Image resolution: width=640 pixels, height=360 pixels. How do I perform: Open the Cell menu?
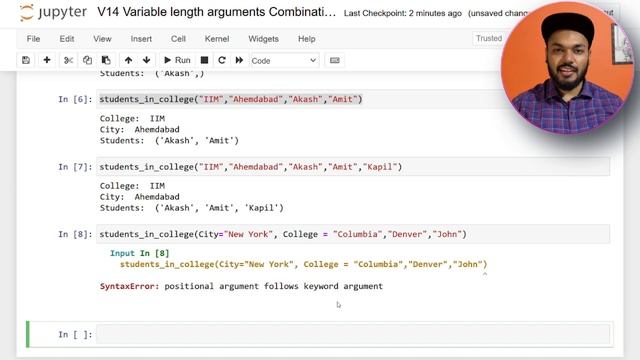[178, 39]
